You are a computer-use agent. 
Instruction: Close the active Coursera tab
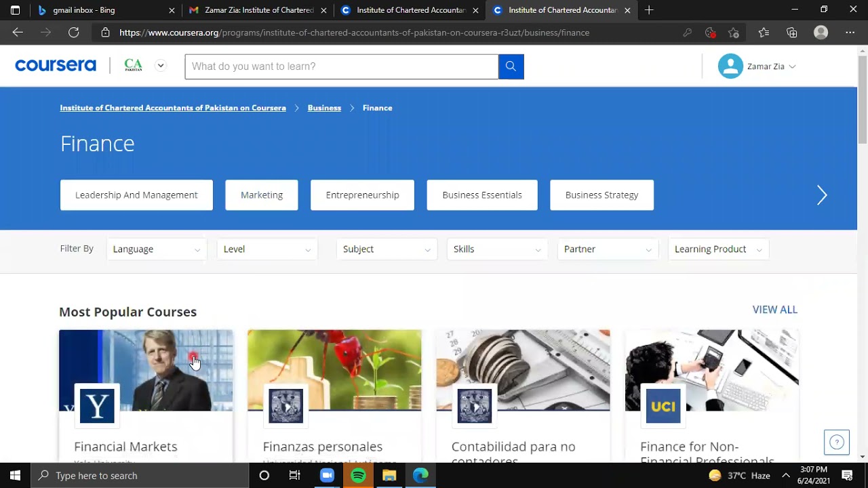(627, 10)
